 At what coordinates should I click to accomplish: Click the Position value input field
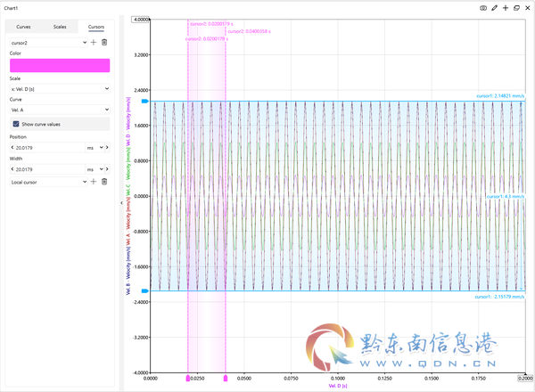pos(49,148)
